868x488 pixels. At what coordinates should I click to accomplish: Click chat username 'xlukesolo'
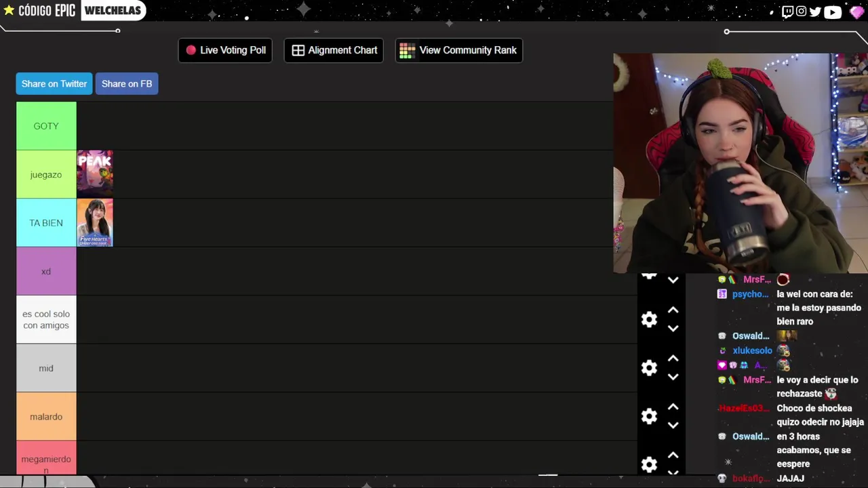tap(752, 350)
